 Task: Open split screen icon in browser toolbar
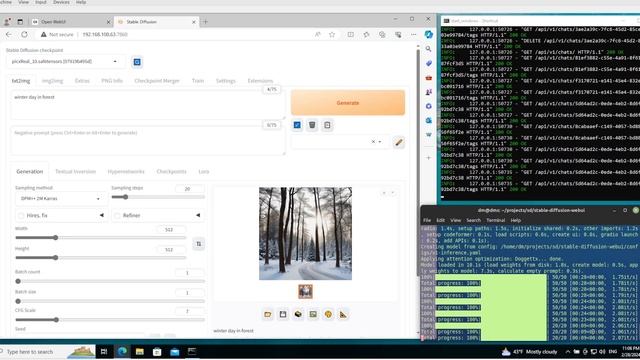point(351,35)
